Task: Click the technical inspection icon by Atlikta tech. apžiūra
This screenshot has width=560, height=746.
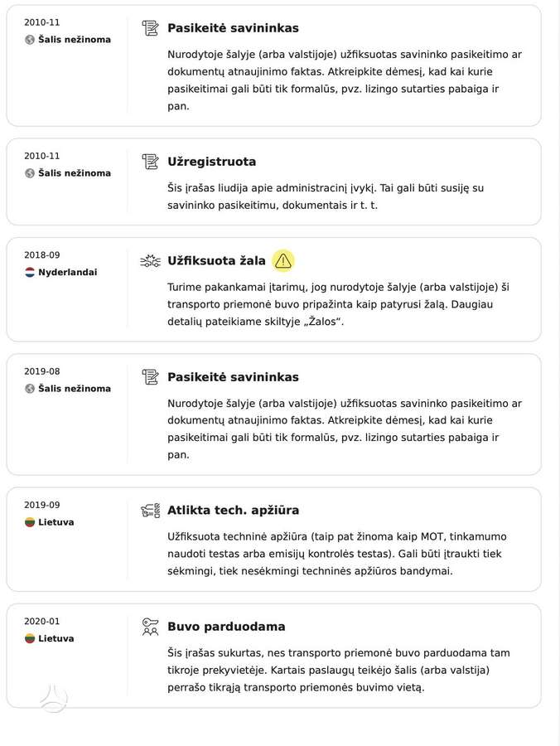Action: pyautogui.click(x=150, y=511)
